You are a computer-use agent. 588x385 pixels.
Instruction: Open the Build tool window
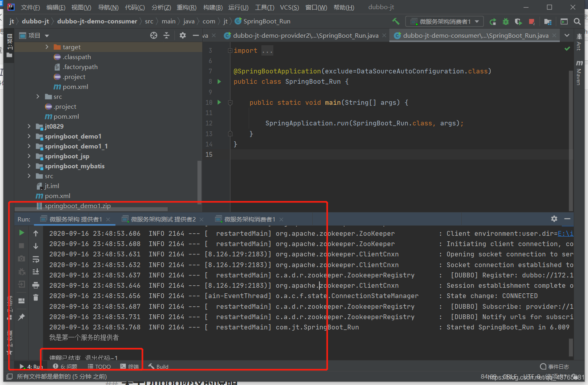[x=158, y=367]
